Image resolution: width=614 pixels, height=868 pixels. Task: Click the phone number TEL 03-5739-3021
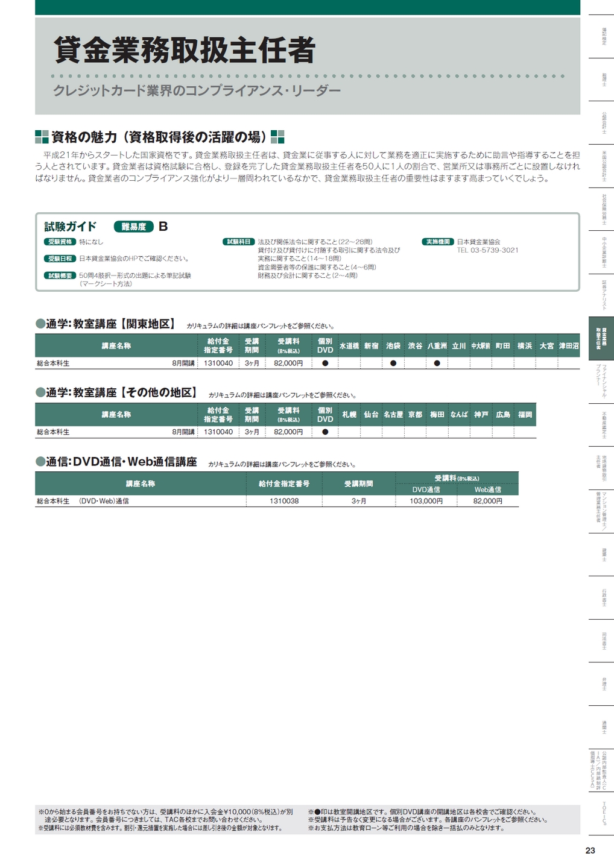(487, 250)
